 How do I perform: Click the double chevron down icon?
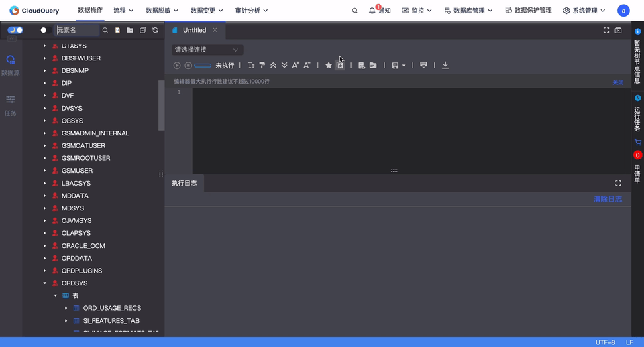coord(284,65)
